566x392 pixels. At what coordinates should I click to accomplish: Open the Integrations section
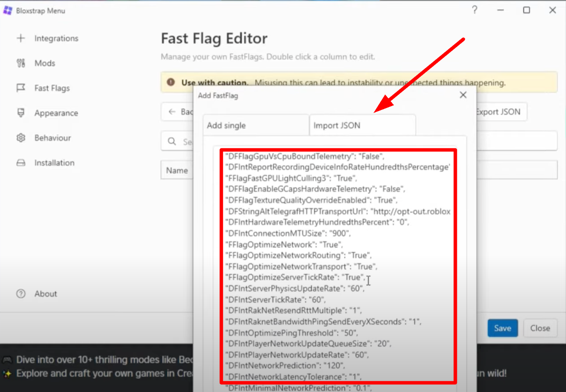coord(56,38)
